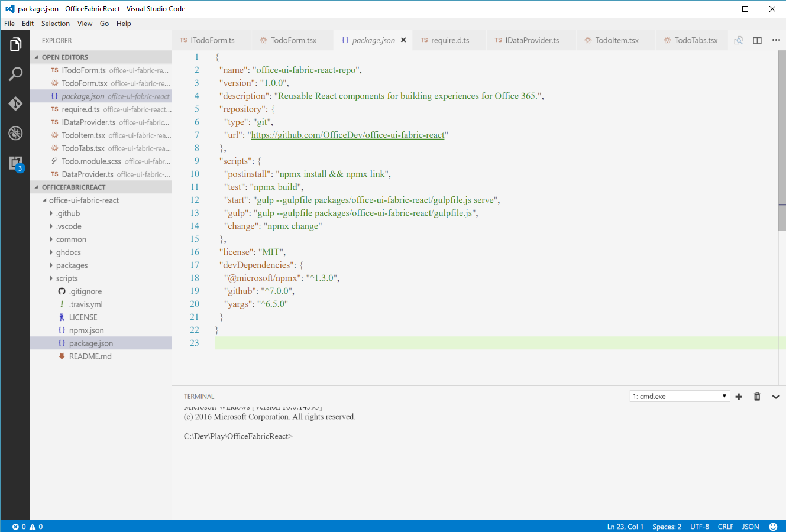This screenshot has width=786, height=532.
Task: Switch to the TodoItem.tsx tab
Action: [x=617, y=40]
